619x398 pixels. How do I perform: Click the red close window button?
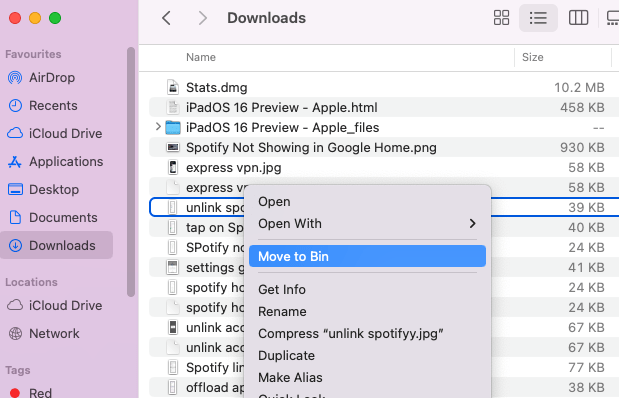point(15,18)
